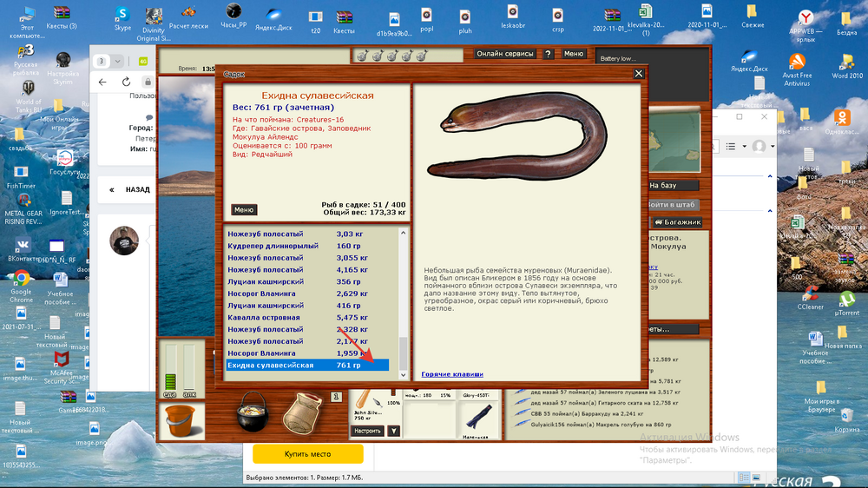Click the НАЗАД back link in the browser page

pos(137,190)
